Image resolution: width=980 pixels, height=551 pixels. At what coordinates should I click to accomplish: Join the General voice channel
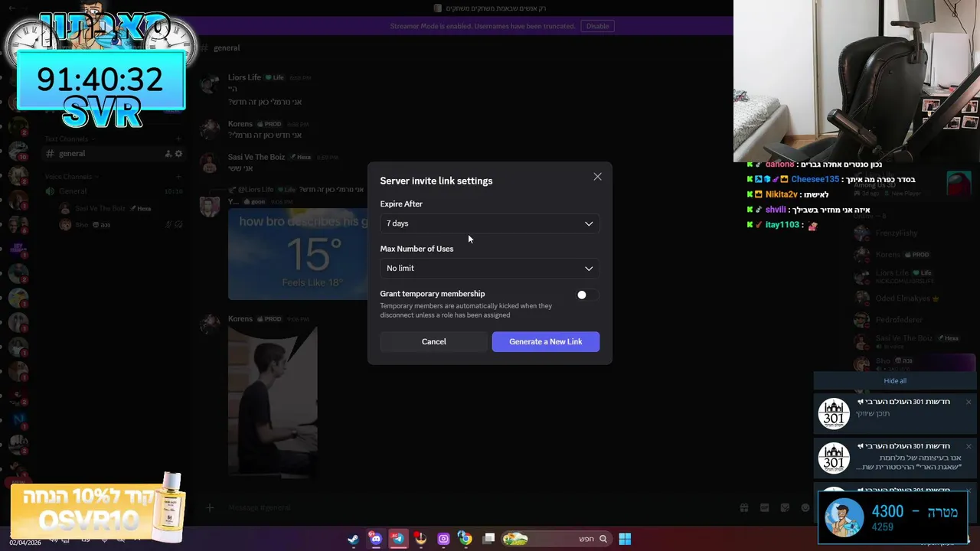[113, 191]
